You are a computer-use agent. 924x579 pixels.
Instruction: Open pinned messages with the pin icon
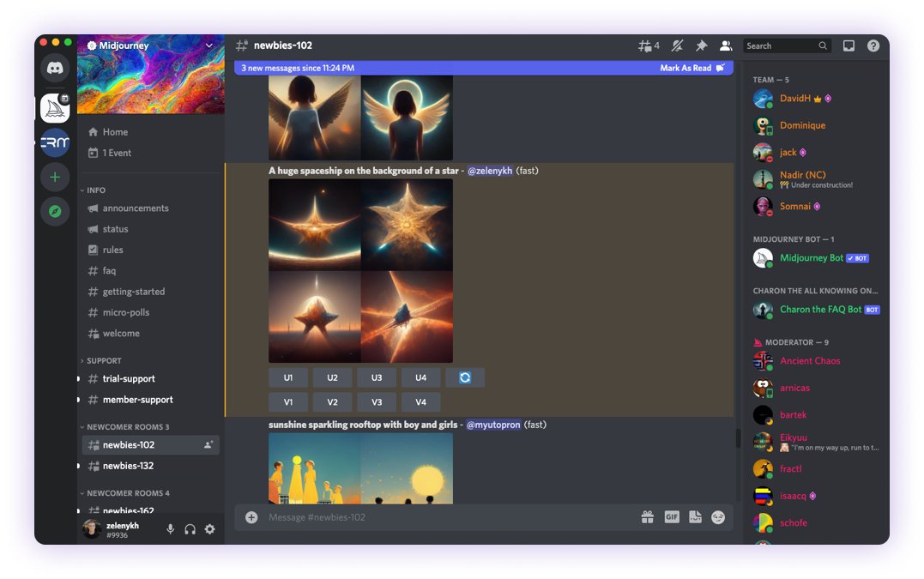click(701, 46)
